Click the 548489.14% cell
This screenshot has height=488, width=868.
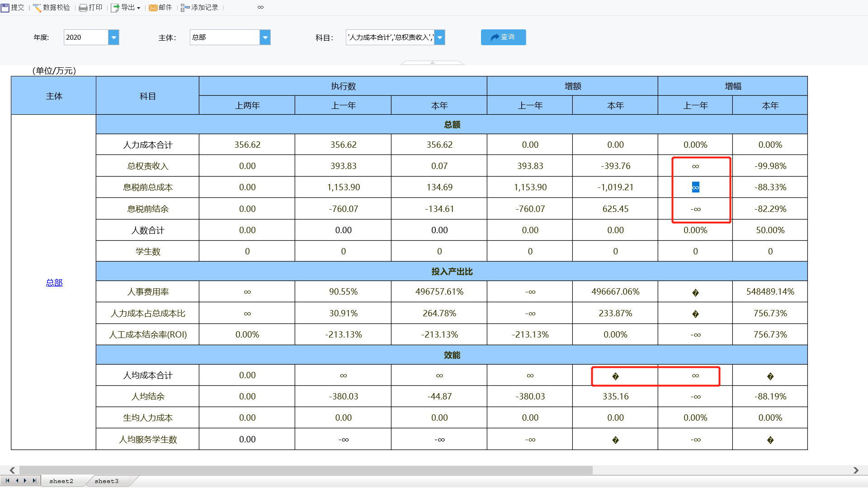pyautogui.click(x=770, y=291)
